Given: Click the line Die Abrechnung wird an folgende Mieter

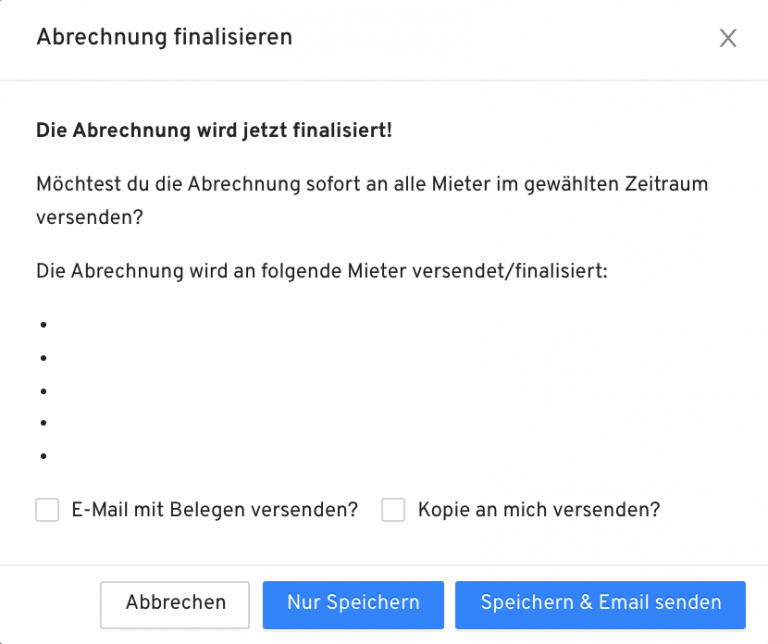Looking at the screenshot, I should 321,271.
